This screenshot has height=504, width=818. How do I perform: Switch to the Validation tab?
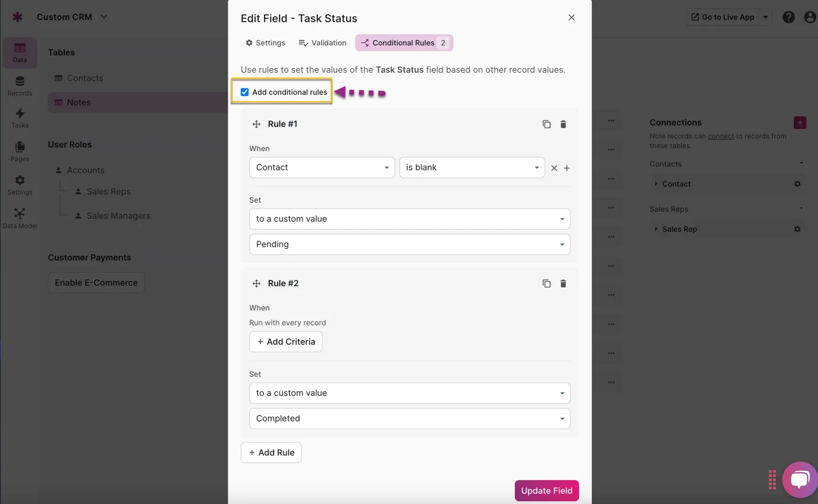322,43
